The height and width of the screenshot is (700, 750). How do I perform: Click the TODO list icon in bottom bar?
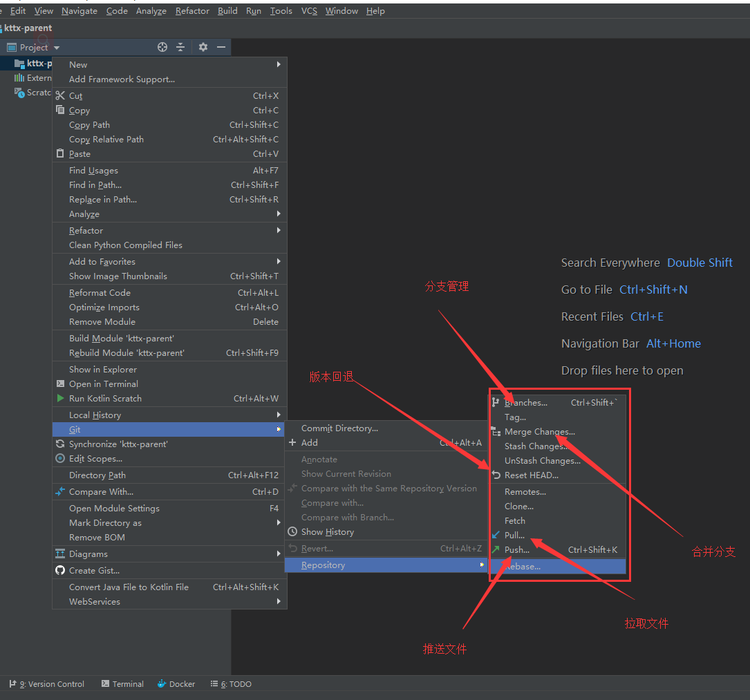pyautogui.click(x=214, y=683)
